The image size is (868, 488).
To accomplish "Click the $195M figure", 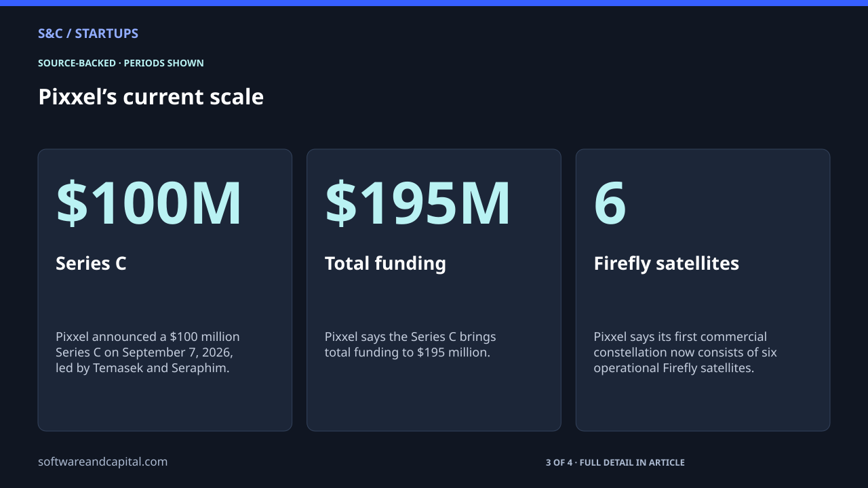I will point(418,203).
